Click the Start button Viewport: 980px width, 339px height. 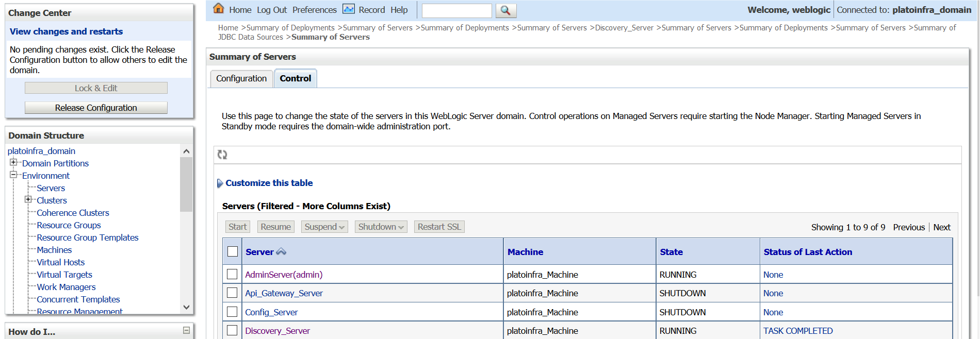pos(238,227)
